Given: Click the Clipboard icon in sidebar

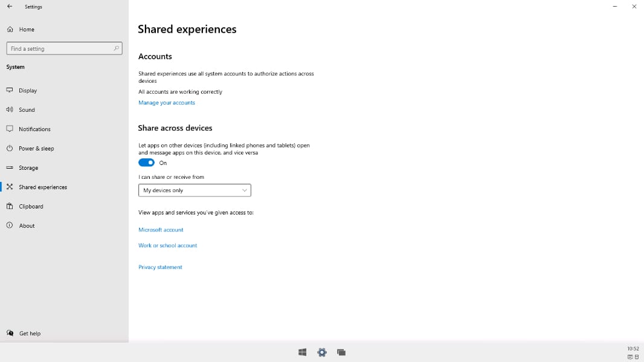Looking at the screenshot, I should tap(10, 206).
